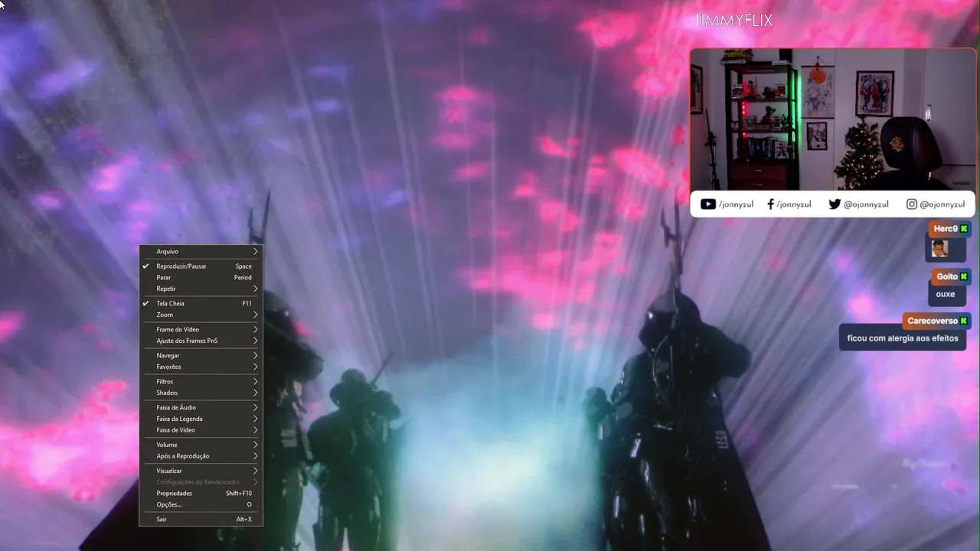Screen dimensions: 980x551
Task: Click the Herc9 username in chat
Action: point(946,229)
